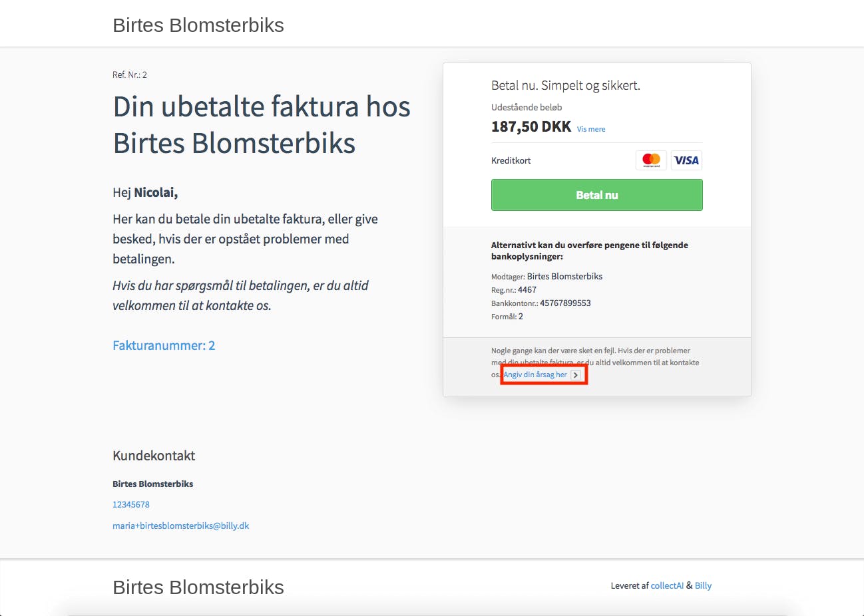Click the Birtes Blomsterbiks footer logo text
Image resolution: width=864 pixels, height=616 pixels.
coord(198,587)
